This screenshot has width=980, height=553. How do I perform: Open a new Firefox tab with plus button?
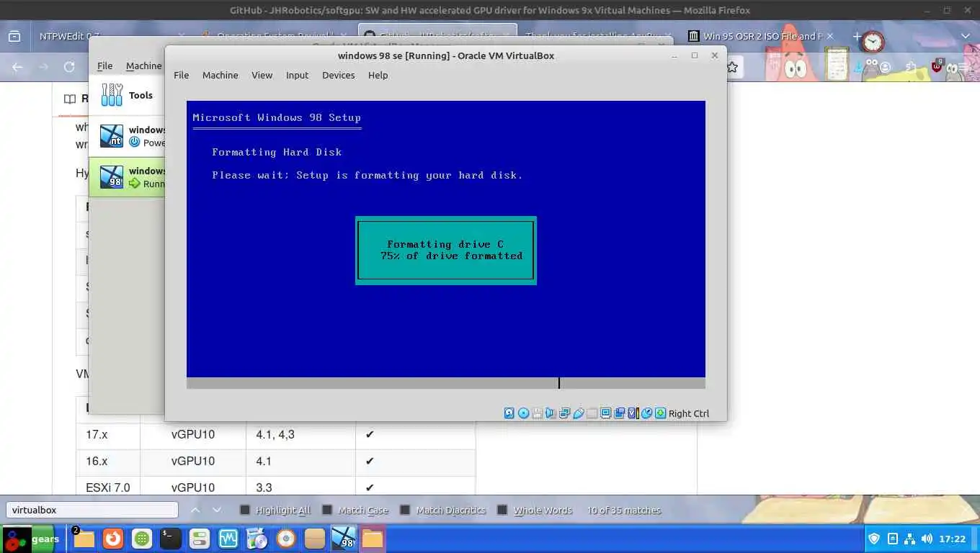tap(857, 36)
